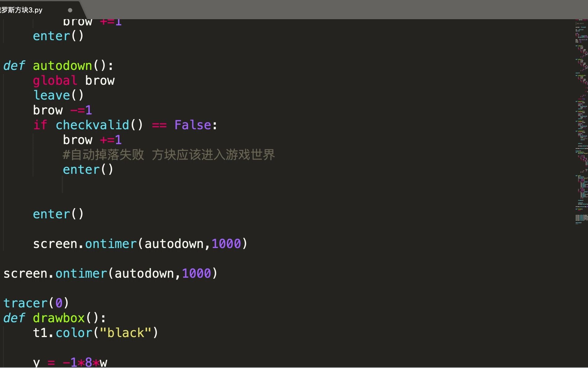This screenshot has width=588, height=368.
Task: Click the unindented screen.ontimer line
Action: click(110, 273)
